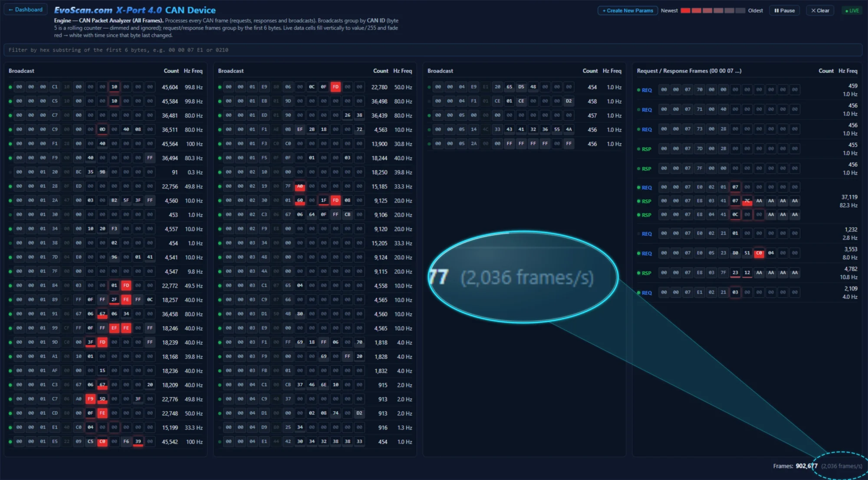This screenshot has height=480, width=868.
Task: Toggle the green LIVE indicator
Action: [x=852, y=10]
